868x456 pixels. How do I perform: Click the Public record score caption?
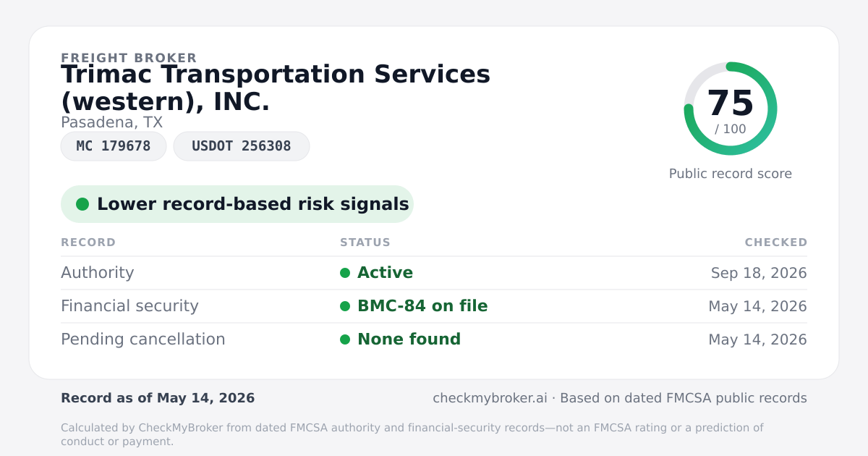pos(731,174)
